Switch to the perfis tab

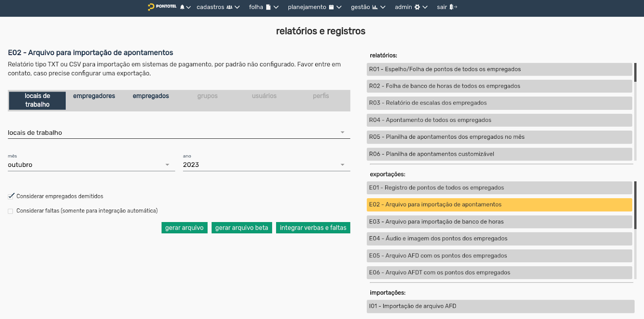[321, 96]
